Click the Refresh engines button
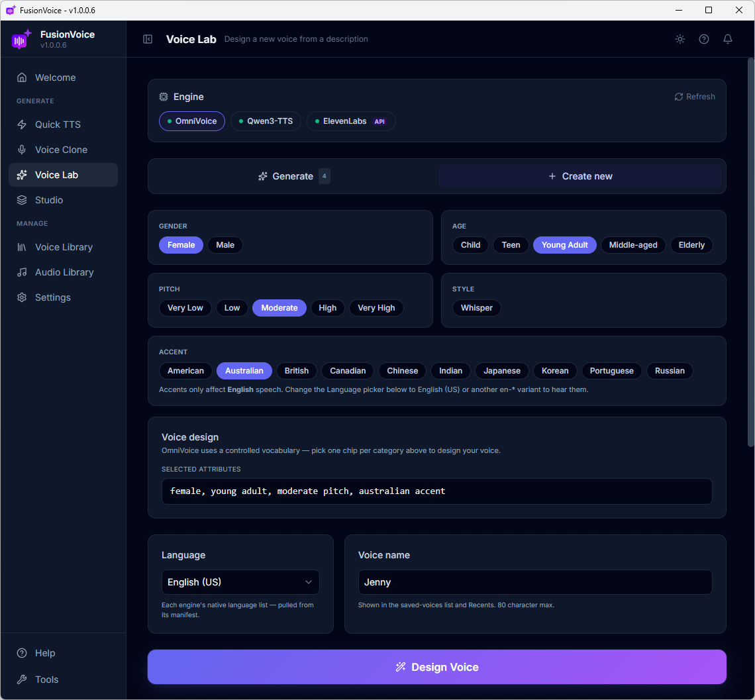Viewport: 755px width, 700px height. [x=694, y=97]
